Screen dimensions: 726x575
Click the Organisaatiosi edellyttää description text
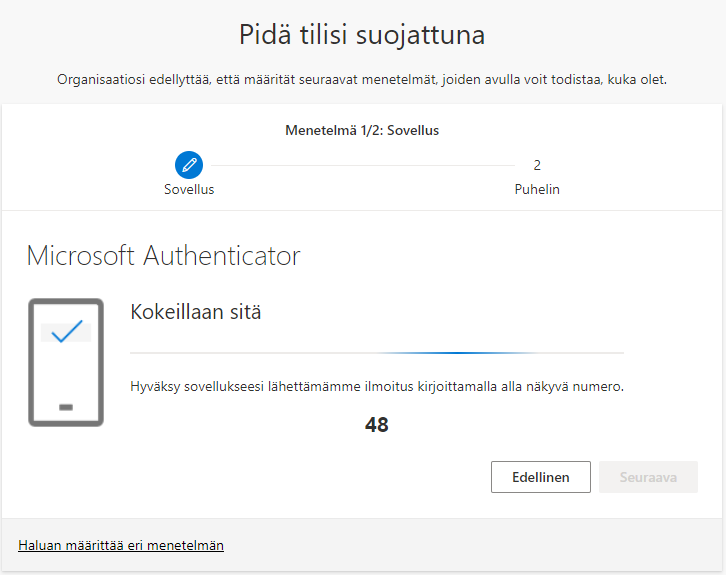tap(362, 80)
